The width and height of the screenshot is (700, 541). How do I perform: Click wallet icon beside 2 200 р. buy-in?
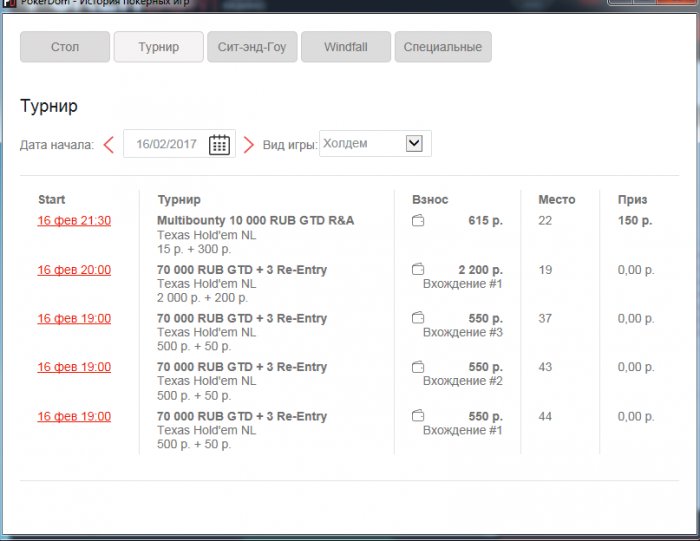(418, 269)
